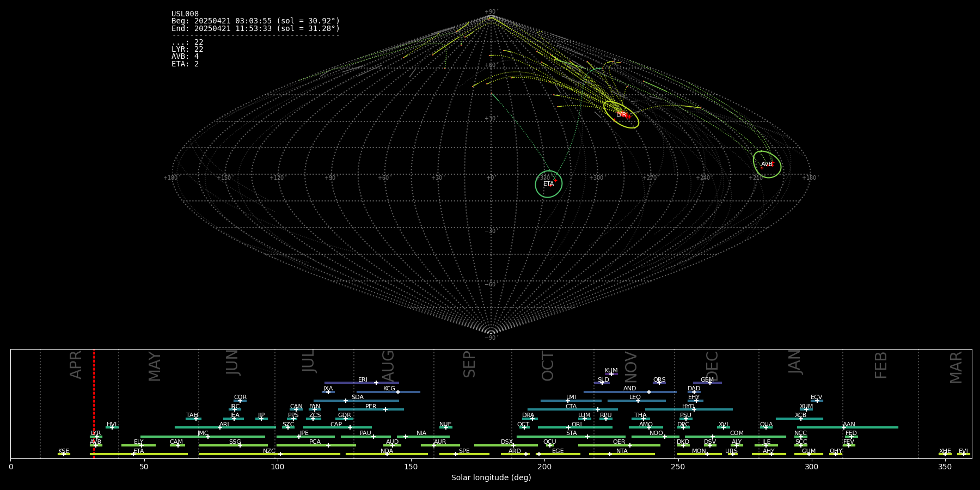The height and width of the screenshot is (490, 980).
Task: Click the SDA shower bar in timeline
Action: (x=356, y=401)
